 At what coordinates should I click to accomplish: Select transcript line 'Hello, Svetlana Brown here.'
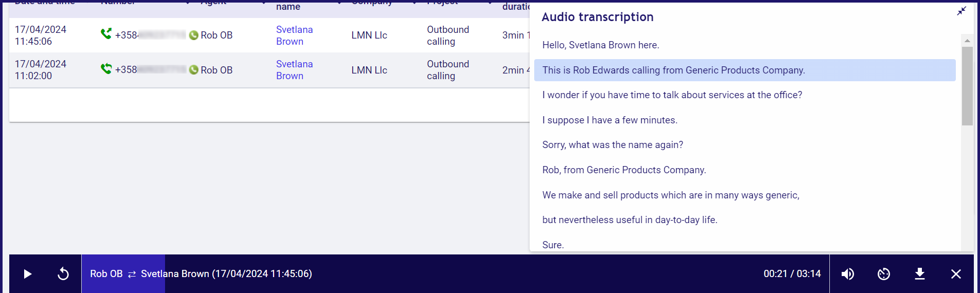(x=601, y=45)
